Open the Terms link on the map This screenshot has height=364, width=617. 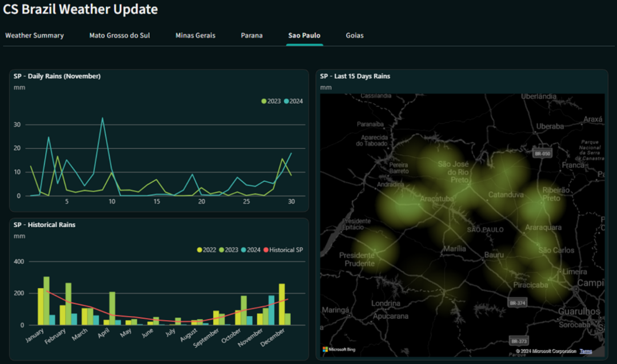click(x=586, y=351)
